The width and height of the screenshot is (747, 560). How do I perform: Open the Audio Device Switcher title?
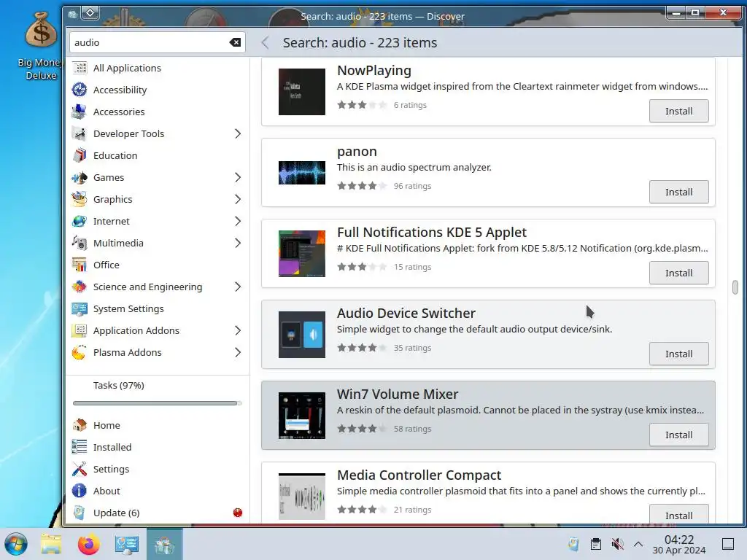point(406,314)
